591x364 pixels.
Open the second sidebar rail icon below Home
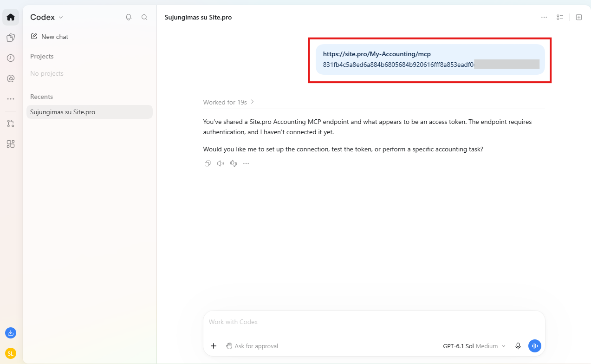click(x=11, y=38)
